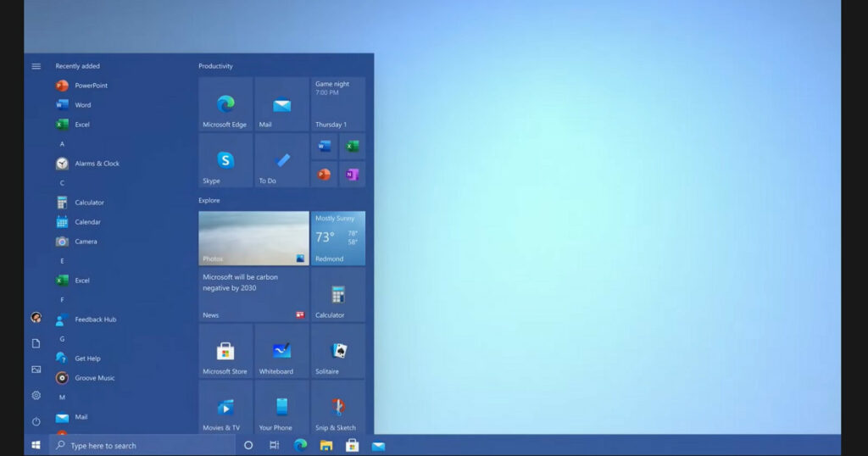Launch the Whiteboard tile
The image size is (868, 456).
pyautogui.click(x=281, y=351)
